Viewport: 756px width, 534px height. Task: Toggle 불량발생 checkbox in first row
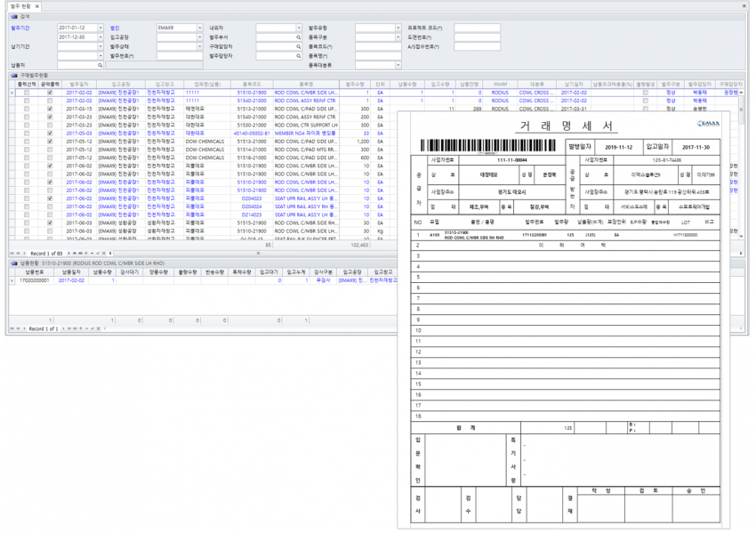[x=646, y=92]
